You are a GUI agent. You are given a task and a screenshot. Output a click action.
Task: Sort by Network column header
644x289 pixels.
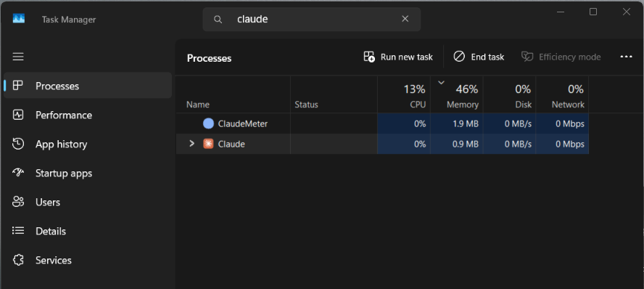tap(562, 94)
